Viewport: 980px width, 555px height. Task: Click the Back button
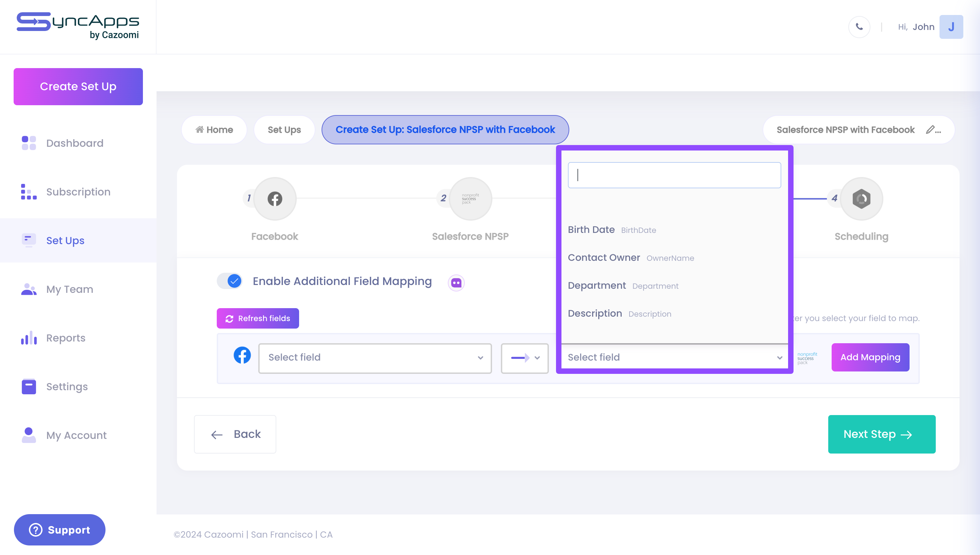tap(235, 434)
